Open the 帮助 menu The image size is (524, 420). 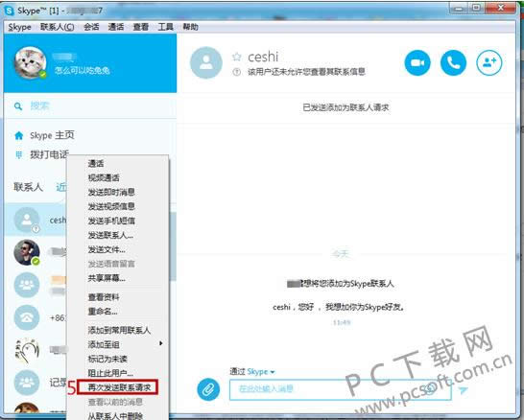pos(190,27)
